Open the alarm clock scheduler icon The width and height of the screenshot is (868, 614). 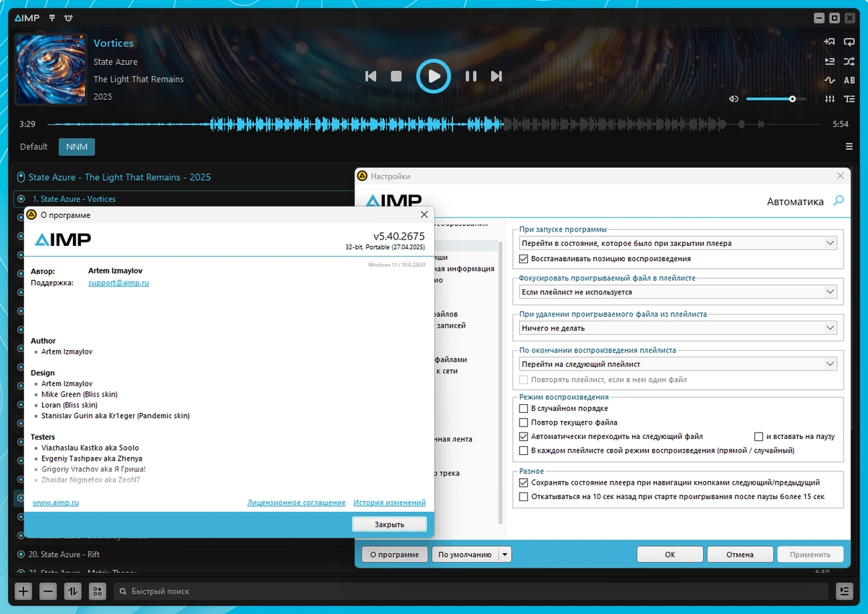68,18
